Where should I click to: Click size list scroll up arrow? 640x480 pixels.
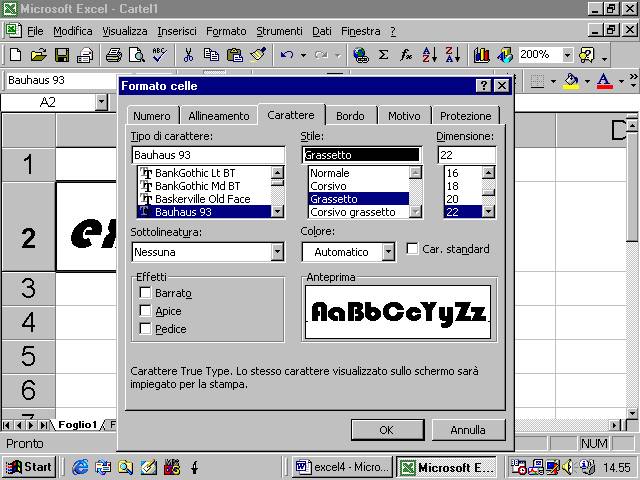(x=488, y=172)
